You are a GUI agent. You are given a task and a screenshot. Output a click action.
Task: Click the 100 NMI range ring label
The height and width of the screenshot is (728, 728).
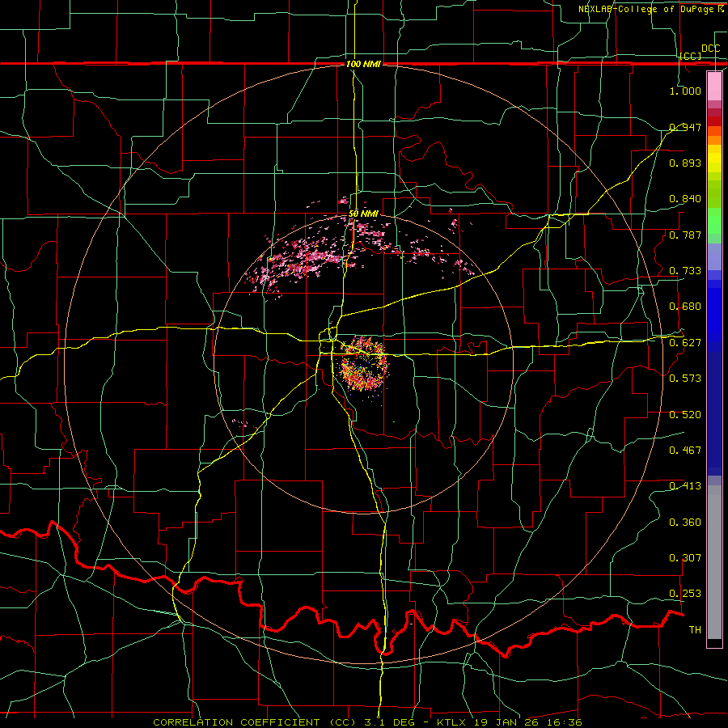[x=363, y=64]
